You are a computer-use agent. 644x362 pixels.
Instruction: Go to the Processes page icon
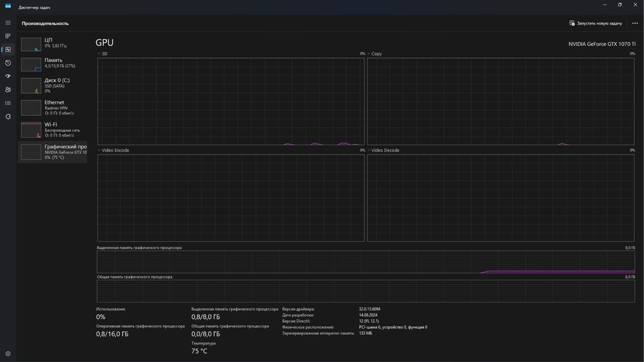[x=8, y=36]
